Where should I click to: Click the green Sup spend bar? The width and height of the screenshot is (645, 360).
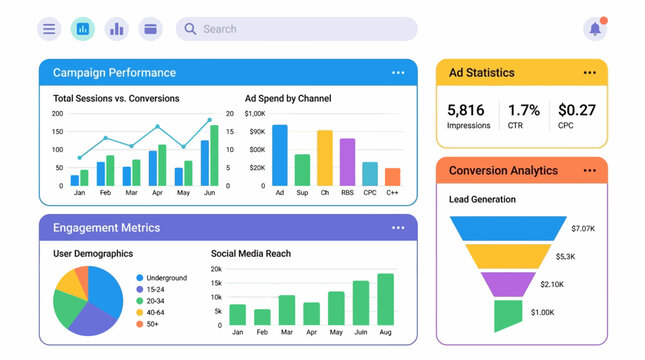coord(302,170)
